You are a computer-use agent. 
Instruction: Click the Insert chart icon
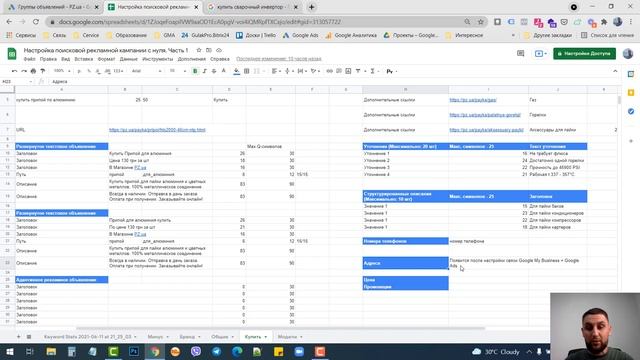[x=348, y=71]
